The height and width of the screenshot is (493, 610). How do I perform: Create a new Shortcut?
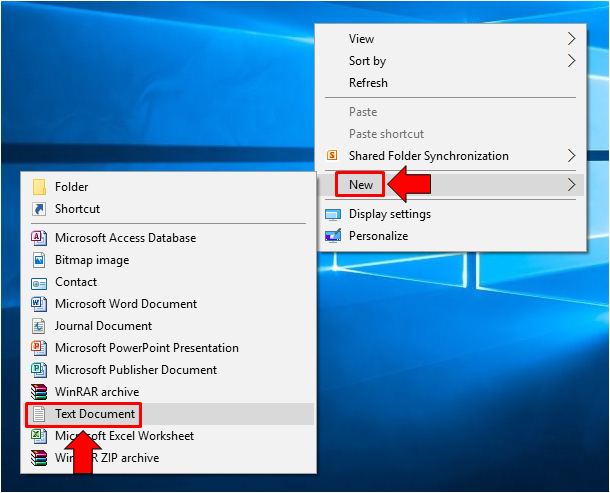pos(169,209)
